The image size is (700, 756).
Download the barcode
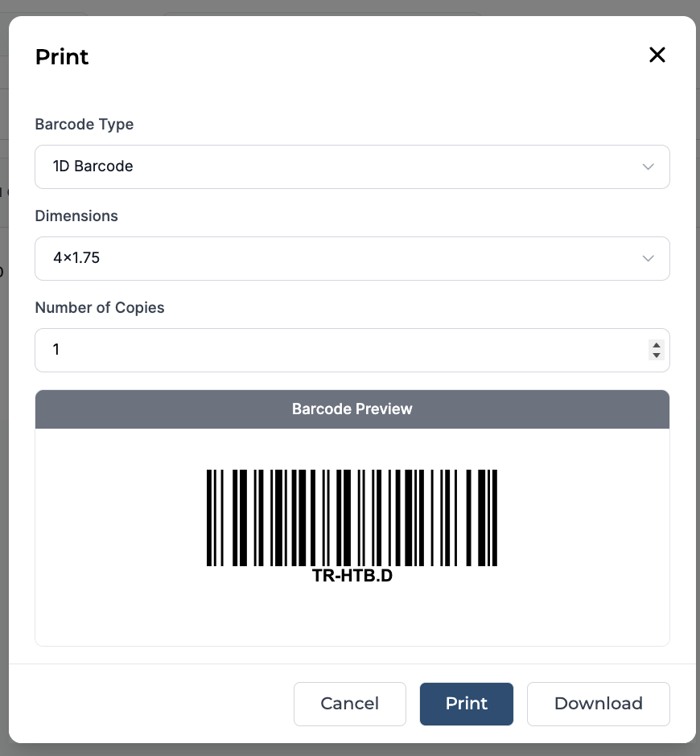click(x=598, y=704)
